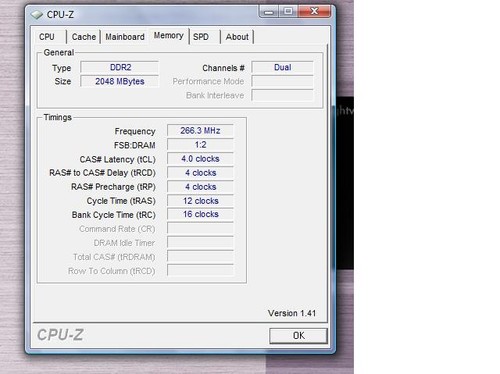This screenshot has height=374, width=500.
Task: Click the CPU-Z title bar icon
Action: [x=36, y=15]
